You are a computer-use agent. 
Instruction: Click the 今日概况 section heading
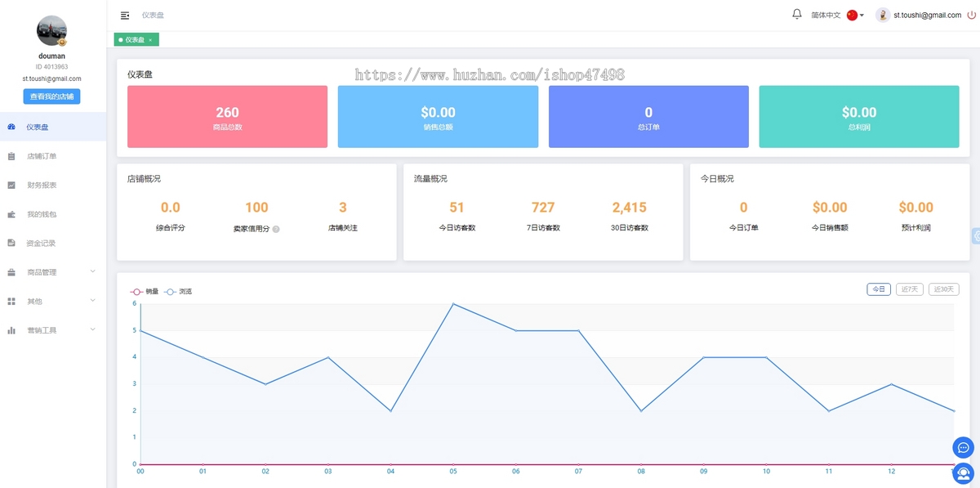(717, 178)
